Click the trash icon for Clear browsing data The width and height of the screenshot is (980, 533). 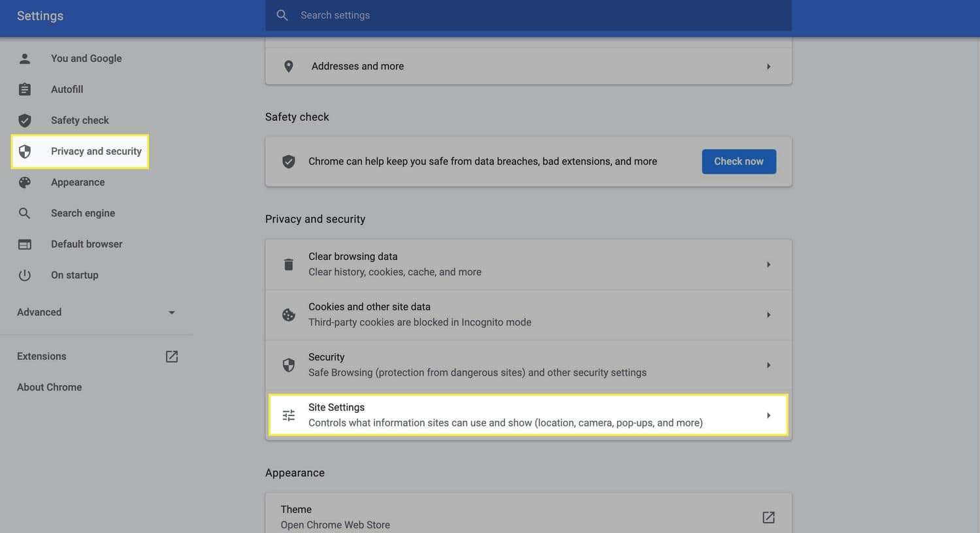click(289, 265)
